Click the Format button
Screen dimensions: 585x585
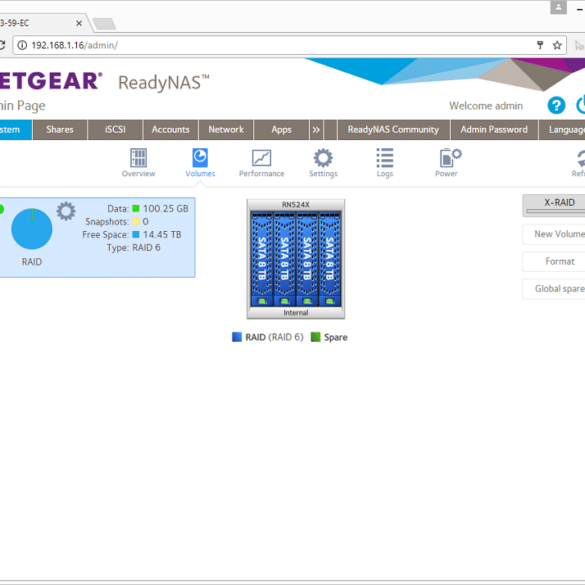[554, 261]
